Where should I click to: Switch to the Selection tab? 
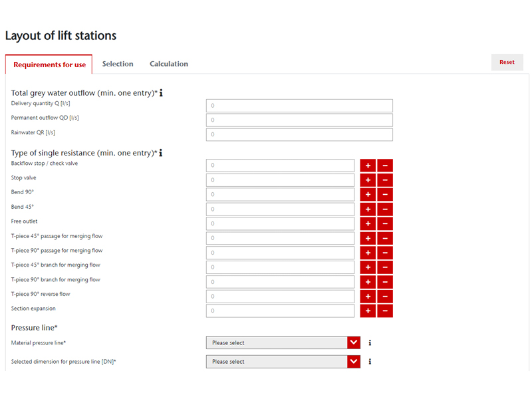click(x=118, y=64)
